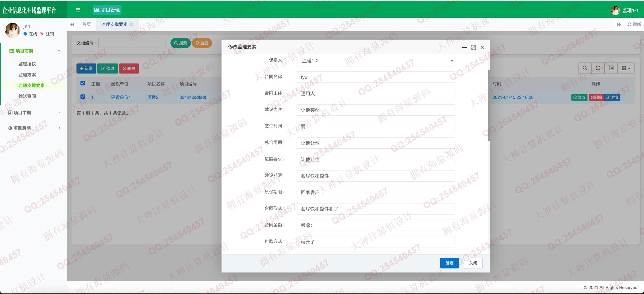Toggle the checkbox for row 1
Viewport: 644px width, 294px height.
83,97
